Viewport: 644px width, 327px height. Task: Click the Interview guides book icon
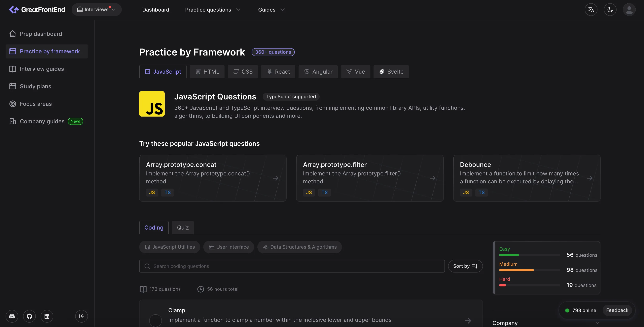pos(13,69)
